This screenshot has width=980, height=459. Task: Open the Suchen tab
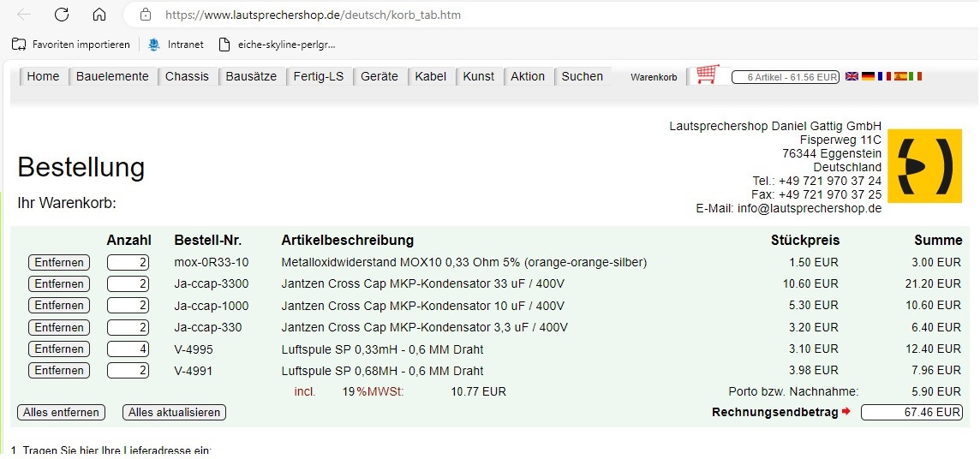point(582,77)
